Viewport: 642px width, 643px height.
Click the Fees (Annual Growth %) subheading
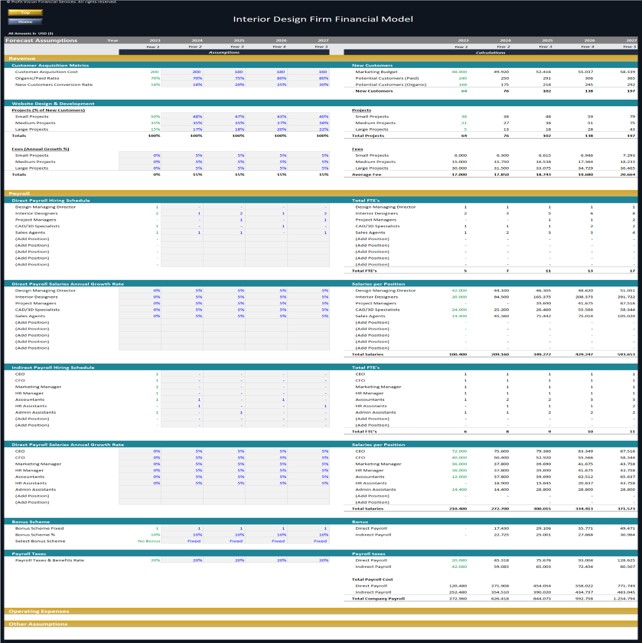click(x=40, y=149)
